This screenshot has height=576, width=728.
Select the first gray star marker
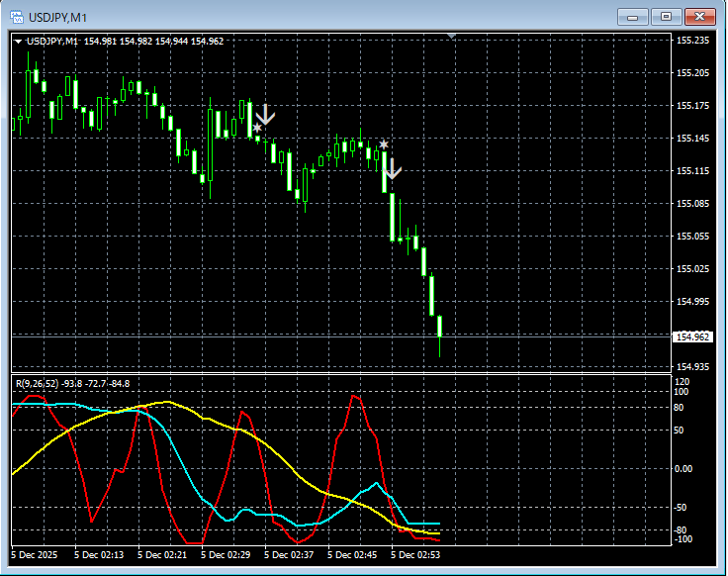257,128
